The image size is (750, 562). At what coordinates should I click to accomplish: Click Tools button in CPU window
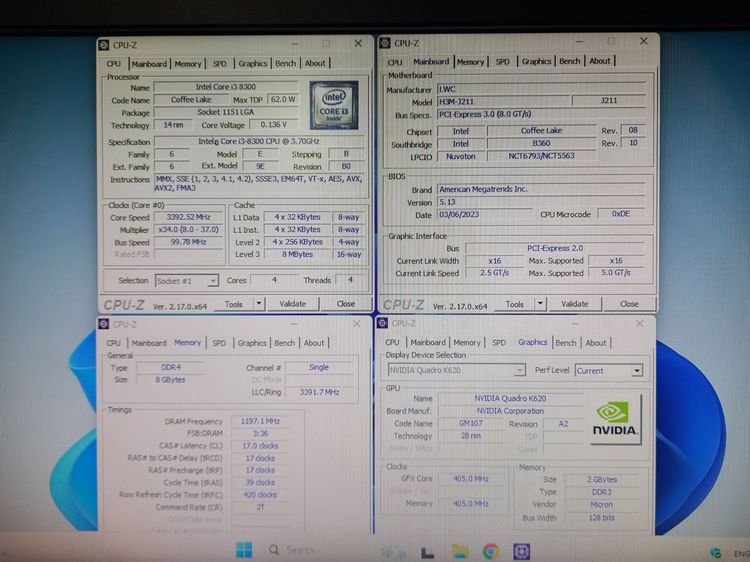pos(234,304)
